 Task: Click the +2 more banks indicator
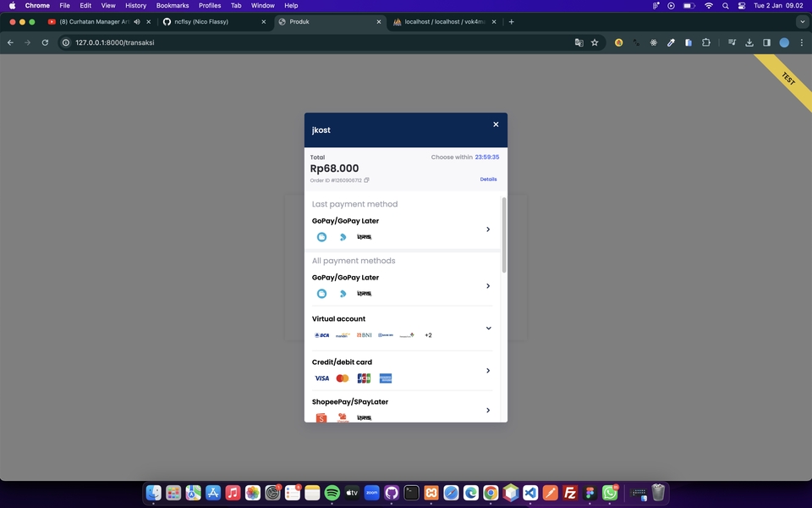coord(428,335)
